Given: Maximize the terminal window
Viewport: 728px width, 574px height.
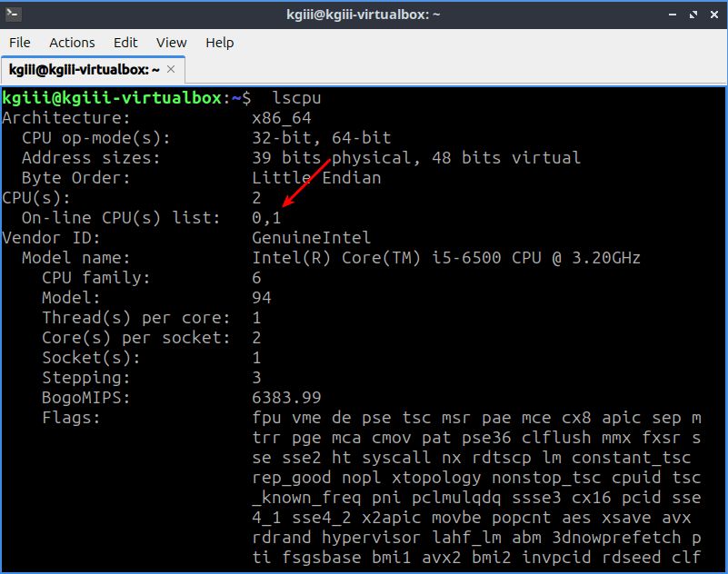Looking at the screenshot, I should (x=693, y=15).
